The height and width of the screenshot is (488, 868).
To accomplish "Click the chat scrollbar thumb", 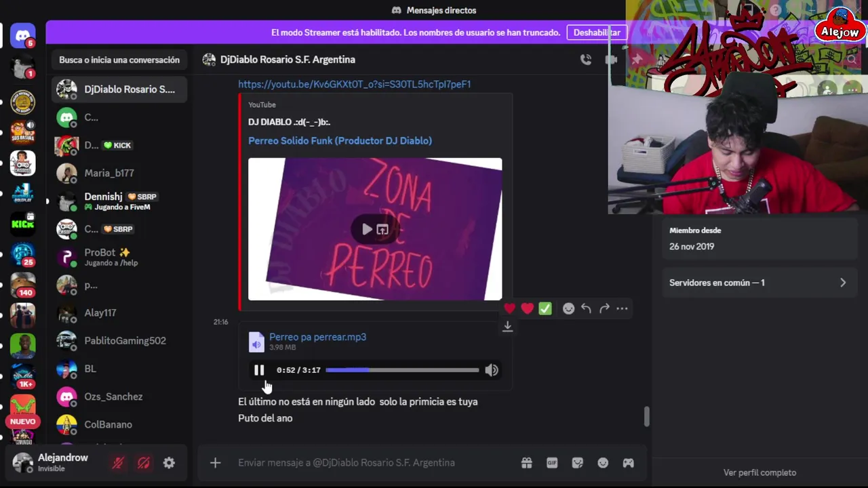I will [x=647, y=417].
